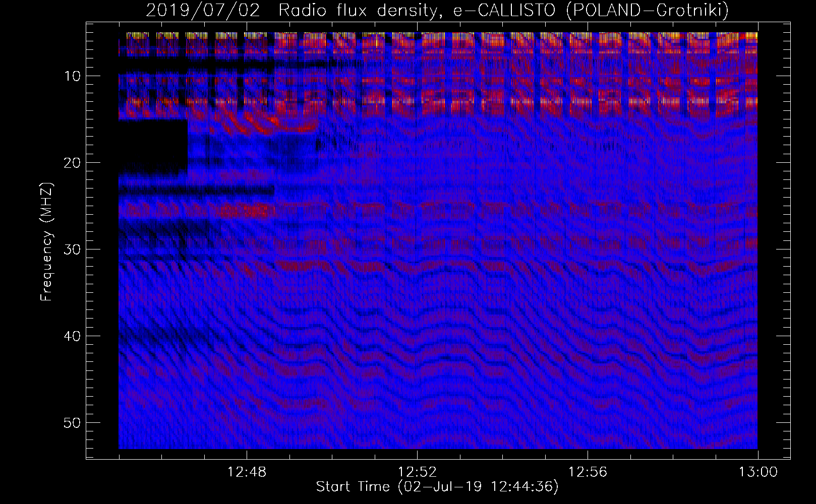Viewport: 816px width, 504px height.
Task: Click the 10 MHz frequency tick label
Action: (x=73, y=76)
